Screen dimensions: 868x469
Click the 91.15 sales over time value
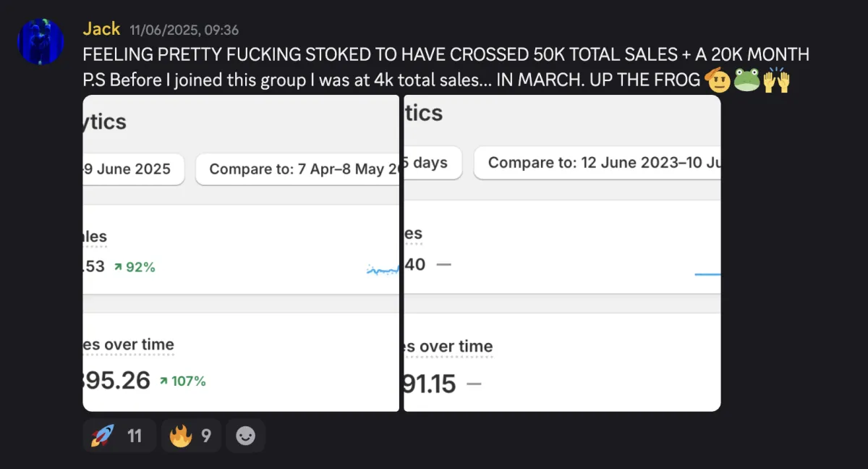(430, 384)
